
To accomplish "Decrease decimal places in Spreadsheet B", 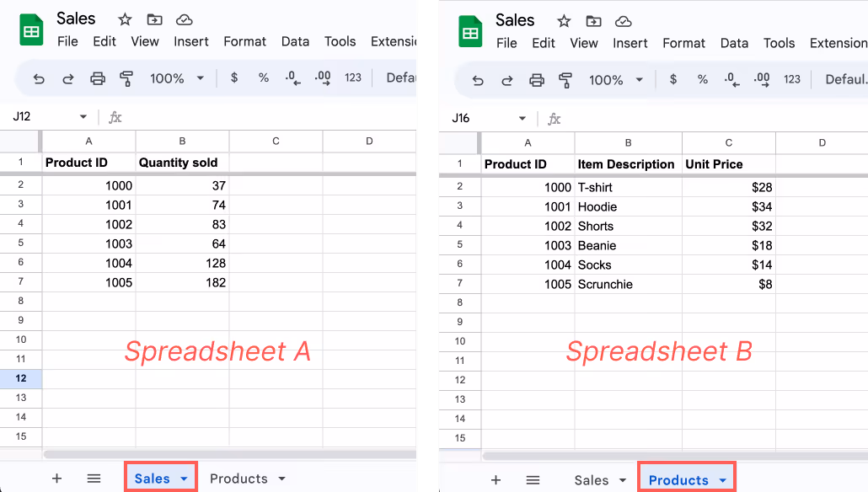I will click(x=731, y=80).
